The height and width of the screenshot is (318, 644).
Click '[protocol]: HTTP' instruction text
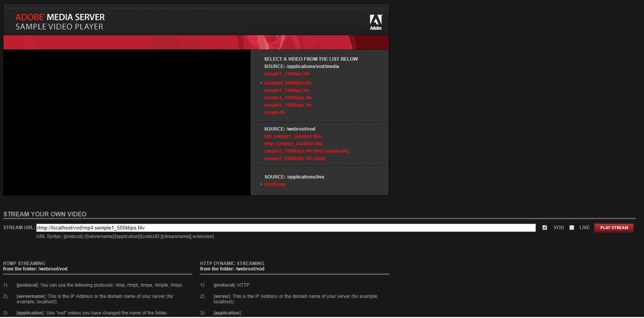point(231,285)
